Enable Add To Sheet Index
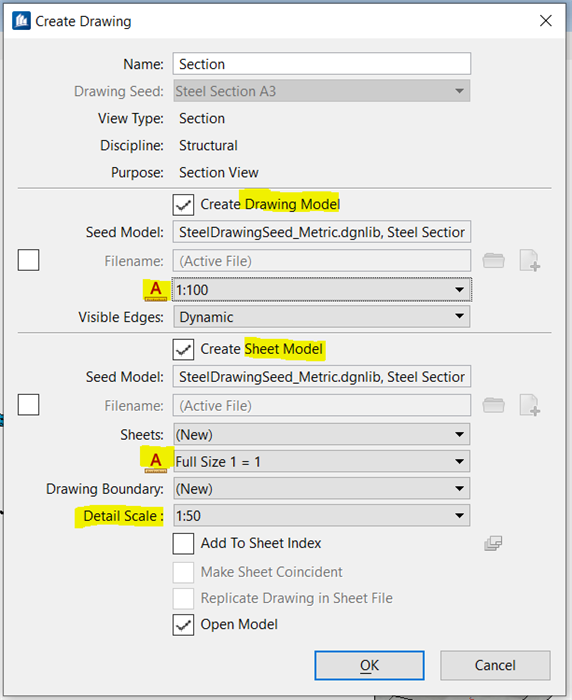This screenshot has width=572, height=700. (183, 543)
